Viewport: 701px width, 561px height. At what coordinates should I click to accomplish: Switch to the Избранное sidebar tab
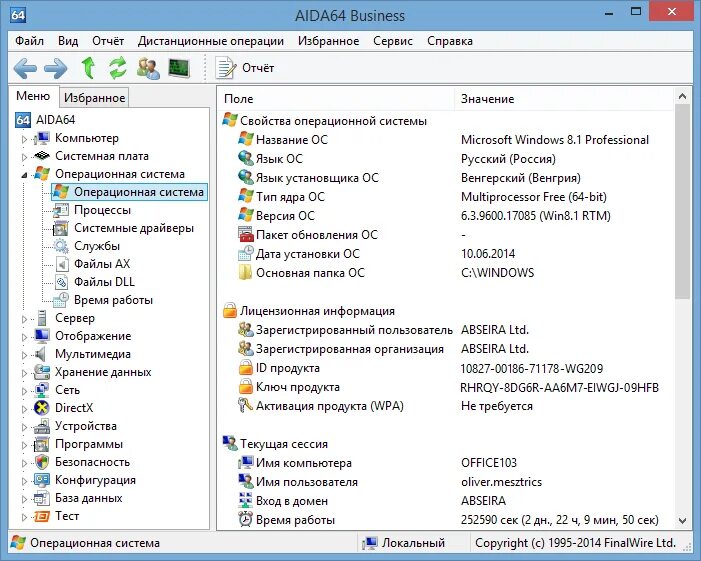pos(94,97)
